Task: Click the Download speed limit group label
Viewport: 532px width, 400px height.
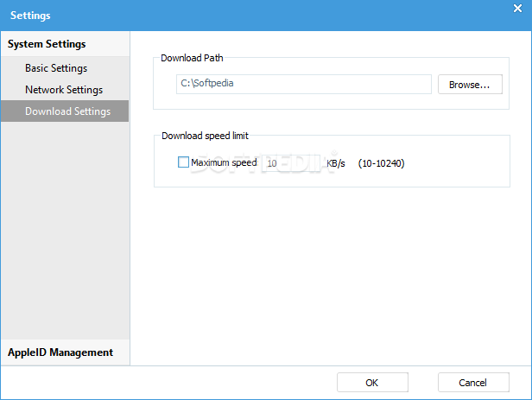Action: (x=205, y=136)
